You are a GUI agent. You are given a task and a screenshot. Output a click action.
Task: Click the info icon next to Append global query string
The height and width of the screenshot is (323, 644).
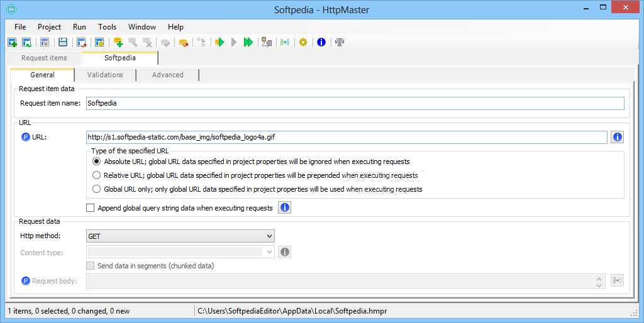(x=285, y=207)
